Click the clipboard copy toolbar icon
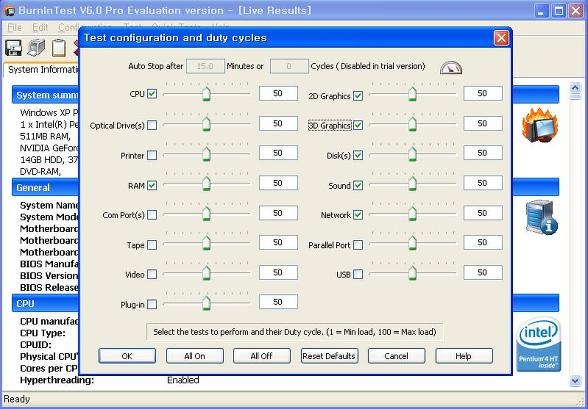The width and height of the screenshot is (588, 409). [58, 48]
